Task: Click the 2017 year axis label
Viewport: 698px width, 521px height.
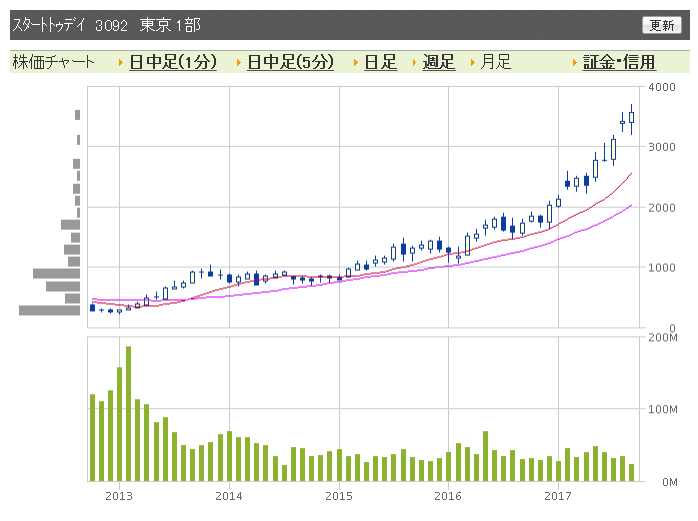Action: tap(557, 496)
